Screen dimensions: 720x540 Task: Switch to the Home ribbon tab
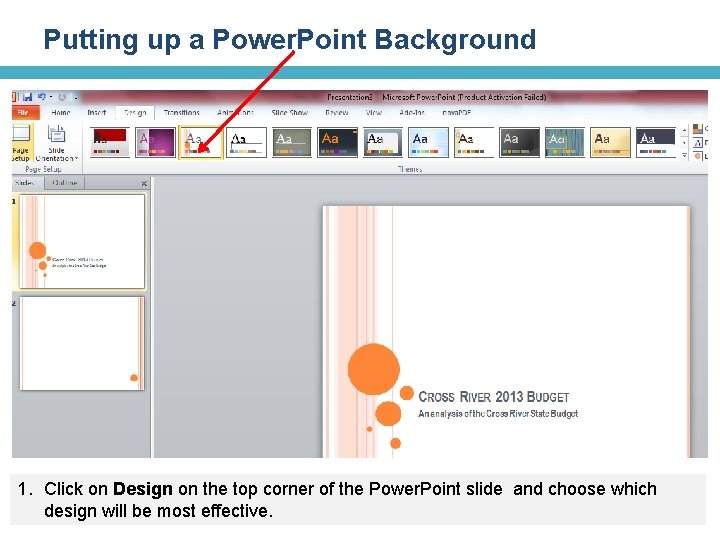[x=61, y=112]
